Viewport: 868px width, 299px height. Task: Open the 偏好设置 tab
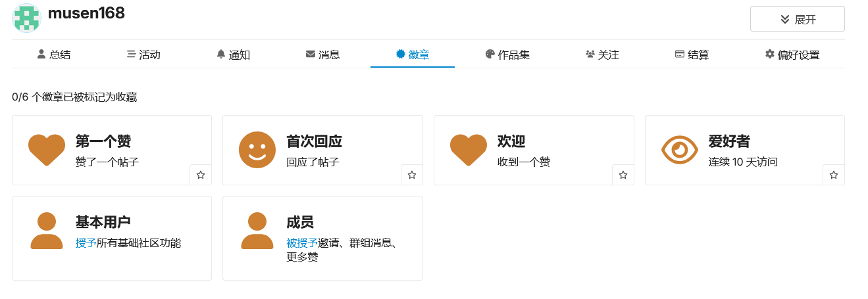pyautogui.click(x=792, y=55)
